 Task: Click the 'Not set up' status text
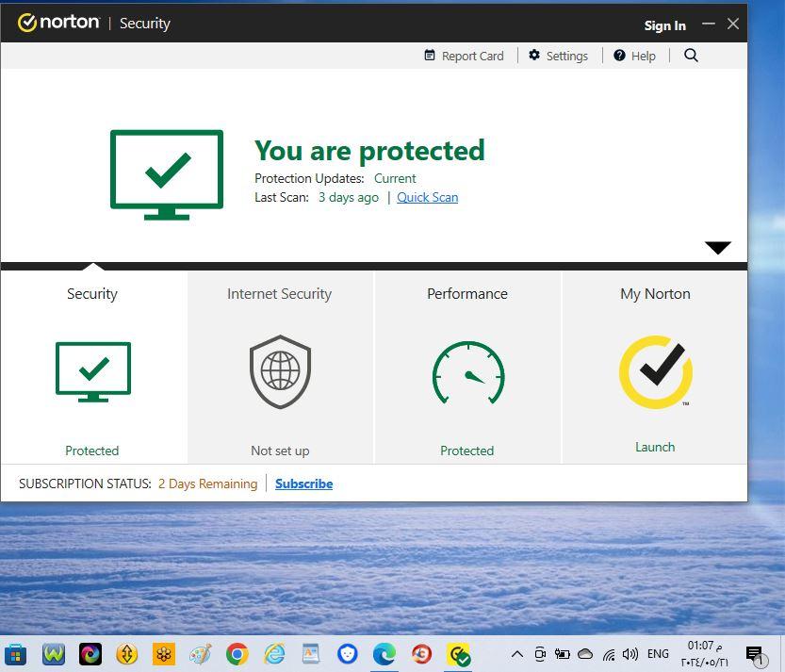point(281,451)
